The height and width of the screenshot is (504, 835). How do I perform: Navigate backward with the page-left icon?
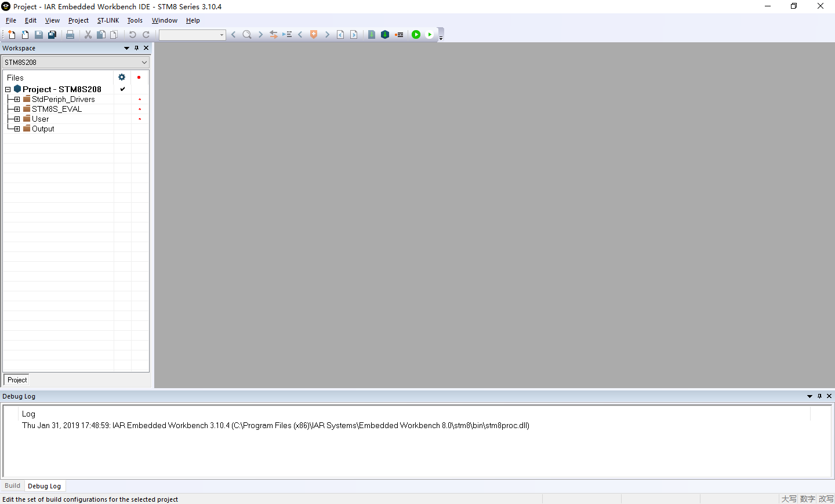tap(340, 35)
